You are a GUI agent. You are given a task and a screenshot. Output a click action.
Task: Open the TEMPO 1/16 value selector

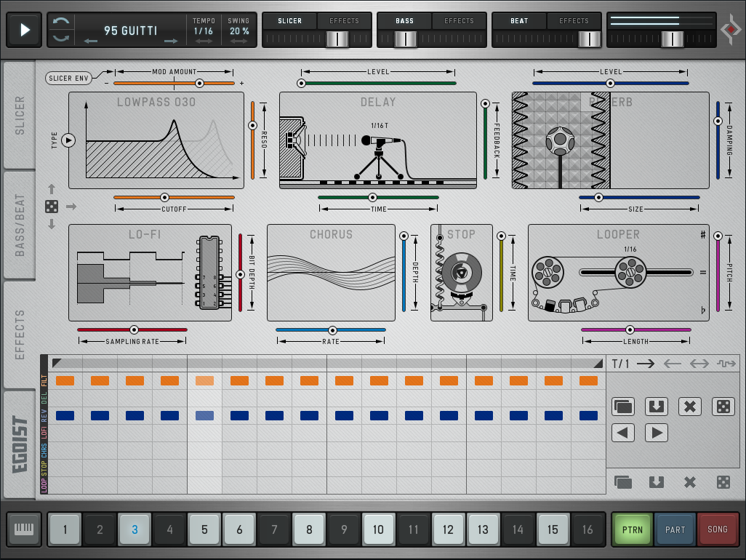pyautogui.click(x=204, y=31)
